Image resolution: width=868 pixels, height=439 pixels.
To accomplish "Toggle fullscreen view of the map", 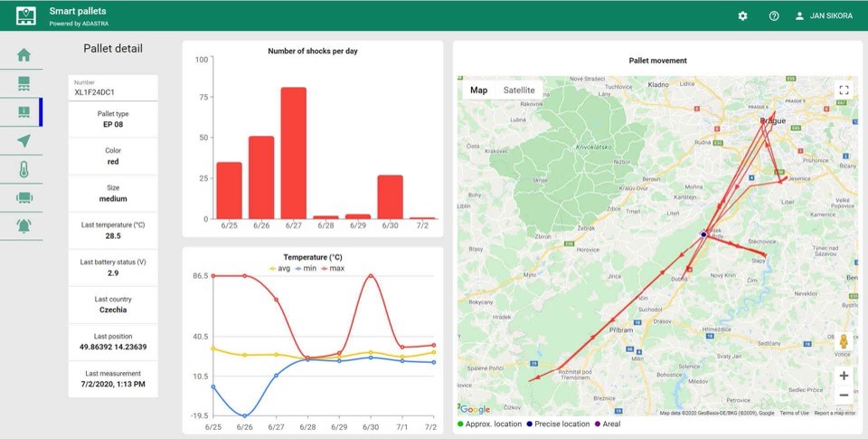I will pyautogui.click(x=844, y=90).
